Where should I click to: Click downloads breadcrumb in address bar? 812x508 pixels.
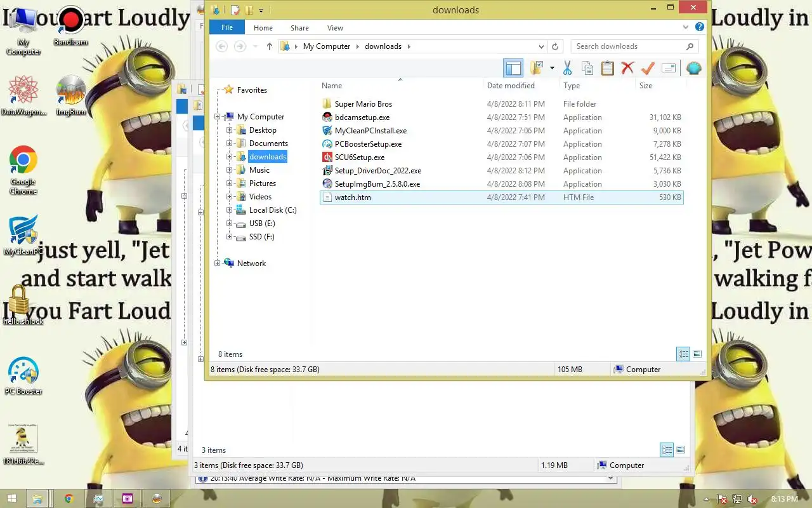[383, 46]
